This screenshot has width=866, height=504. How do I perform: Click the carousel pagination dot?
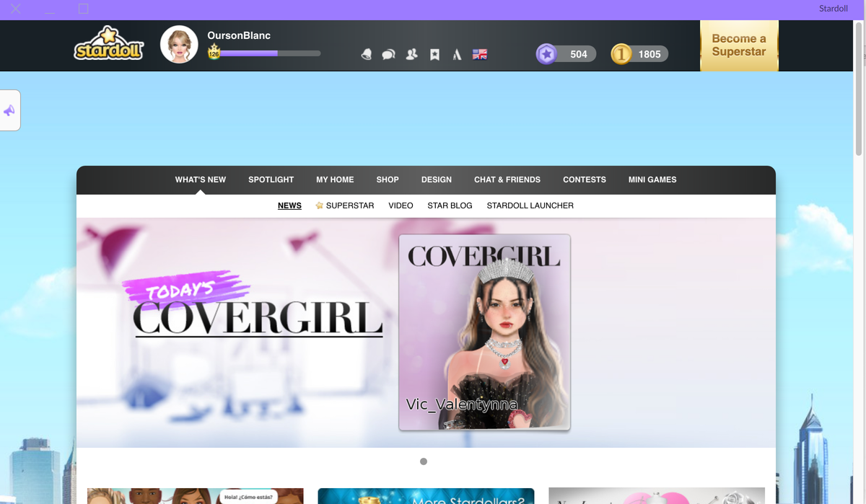click(424, 461)
